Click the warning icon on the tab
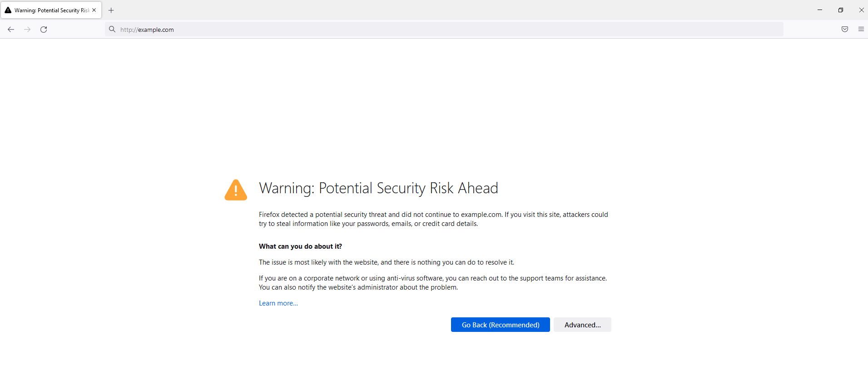This screenshot has height=366, width=868. (x=8, y=10)
